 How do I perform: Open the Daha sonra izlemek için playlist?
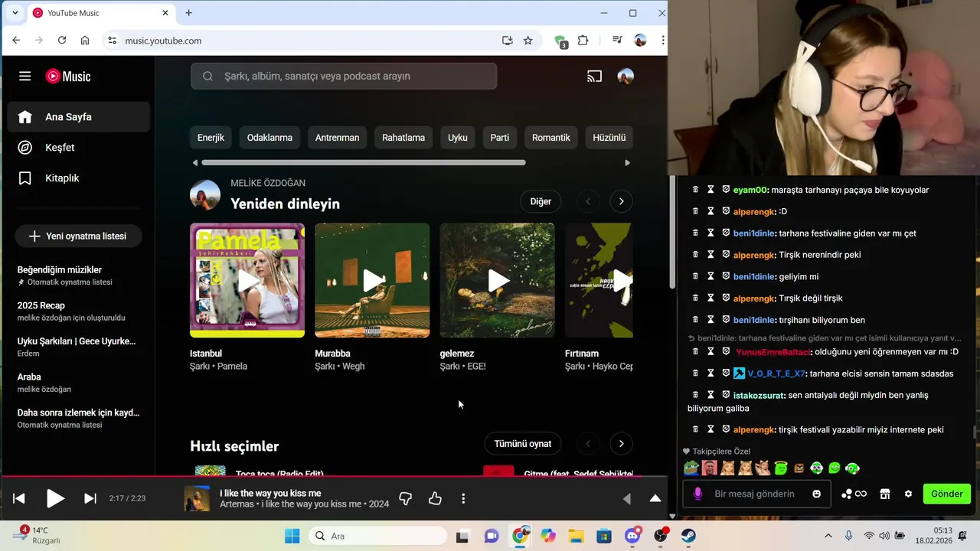point(79,418)
